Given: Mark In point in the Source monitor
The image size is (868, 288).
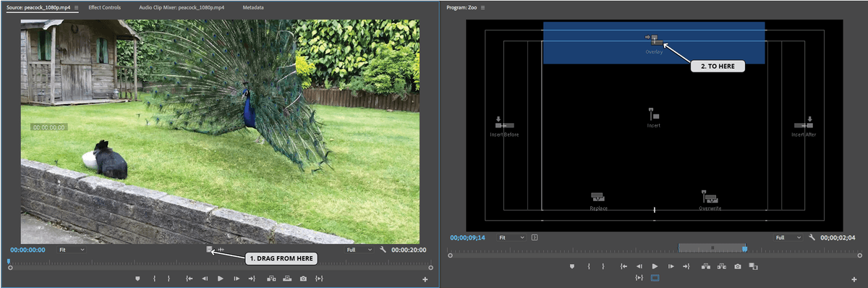Looking at the screenshot, I should click(154, 278).
